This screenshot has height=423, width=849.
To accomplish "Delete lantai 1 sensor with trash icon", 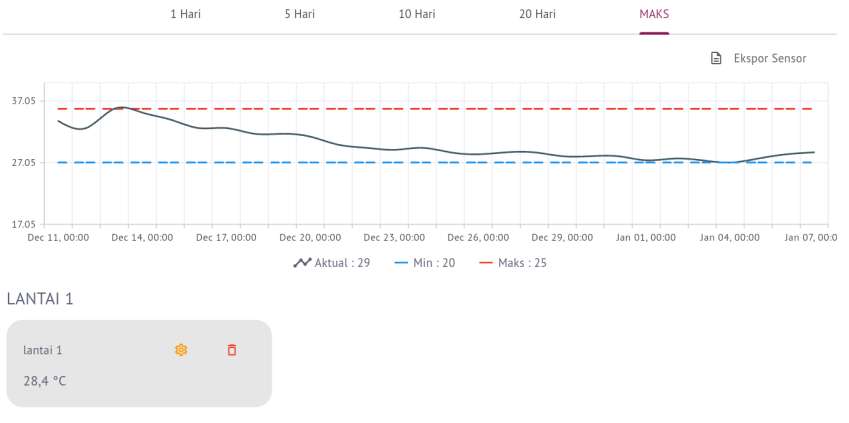I will 232,350.
